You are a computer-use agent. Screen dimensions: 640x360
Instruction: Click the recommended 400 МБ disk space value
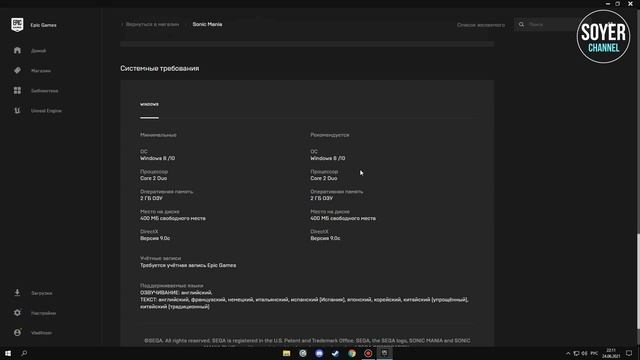(x=343, y=218)
